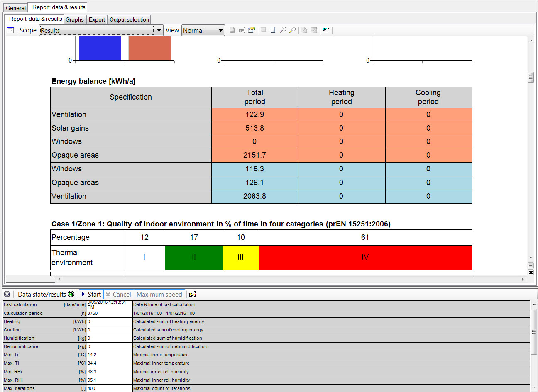Open the Scope dropdown showing Results
Image resolution: width=538 pixels, height=392 pixels.
click(101, 30)
